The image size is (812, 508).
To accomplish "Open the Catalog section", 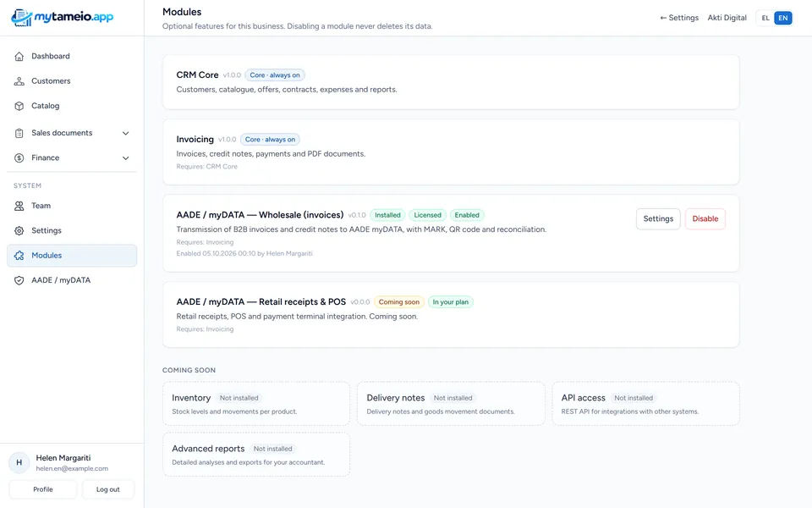I will coord(72,107).
